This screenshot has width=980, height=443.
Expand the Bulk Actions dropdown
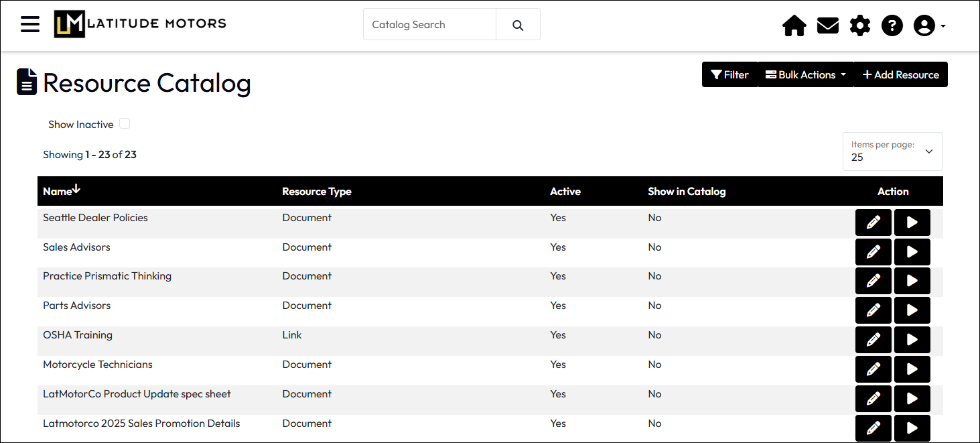[806, 74]
